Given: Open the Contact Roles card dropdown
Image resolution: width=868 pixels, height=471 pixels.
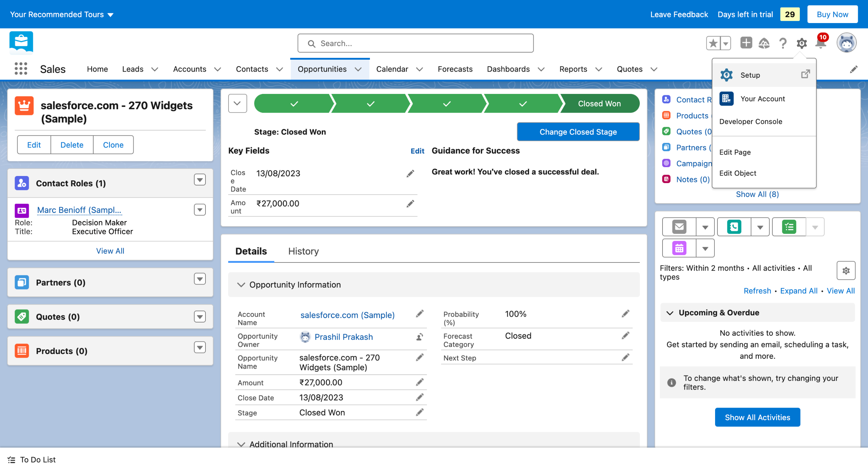Looking at the screenshot, I should 200,180.
